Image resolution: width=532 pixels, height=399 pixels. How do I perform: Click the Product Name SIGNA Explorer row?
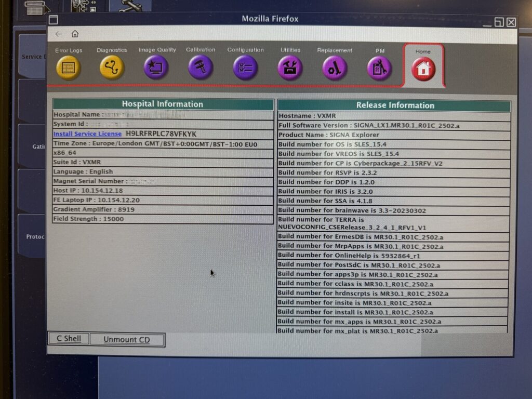tap(394, 135)
